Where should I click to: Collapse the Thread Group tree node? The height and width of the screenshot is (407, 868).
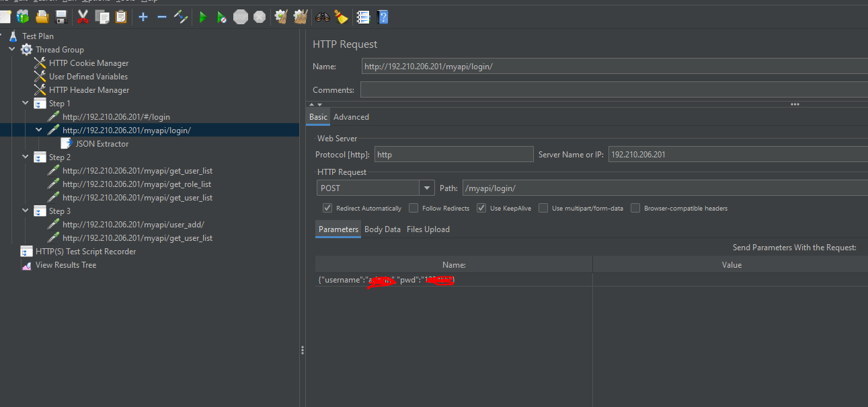point(12,50)
